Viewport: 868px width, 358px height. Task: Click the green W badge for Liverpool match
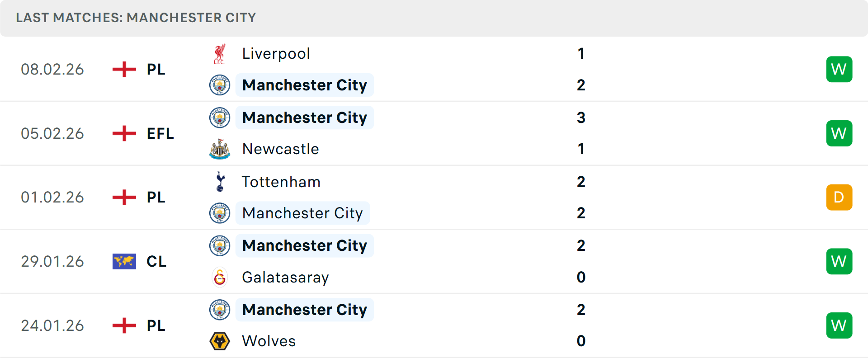[839, 69]
